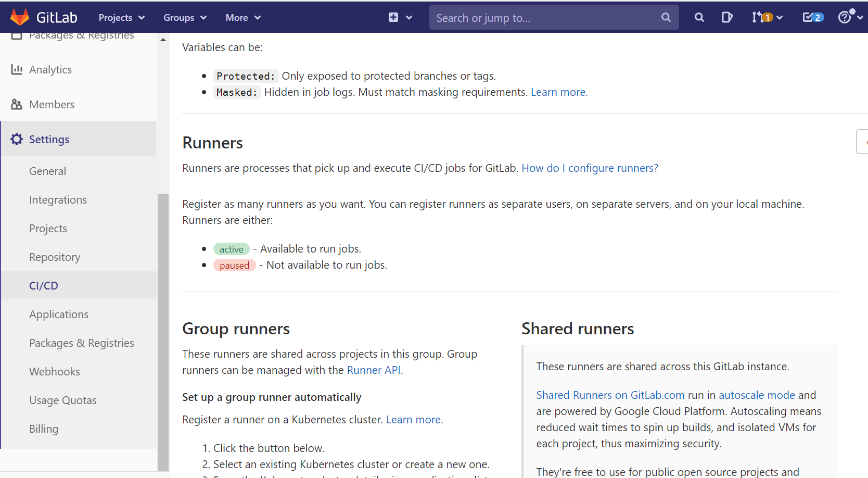Open Integrations settings submenu item
868x478 pixels.
pos(58,200)
